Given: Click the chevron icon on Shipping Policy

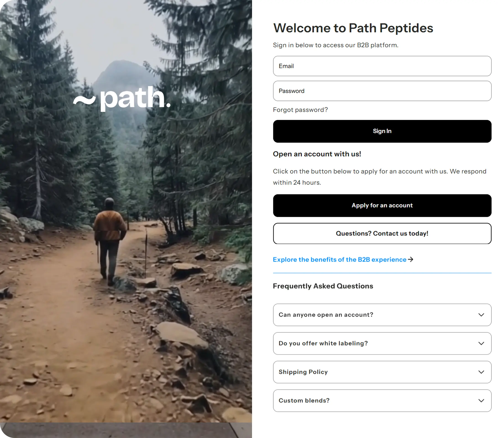Looking at the screenshot, I should click(x=481, y=372).
